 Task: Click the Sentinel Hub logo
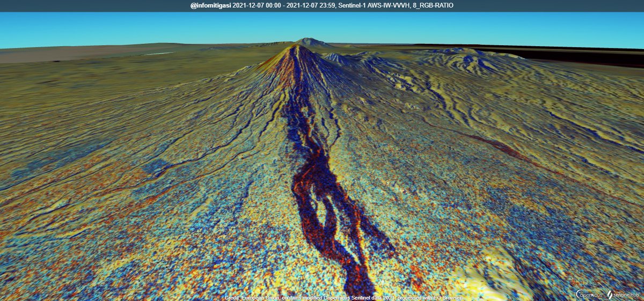624,294
